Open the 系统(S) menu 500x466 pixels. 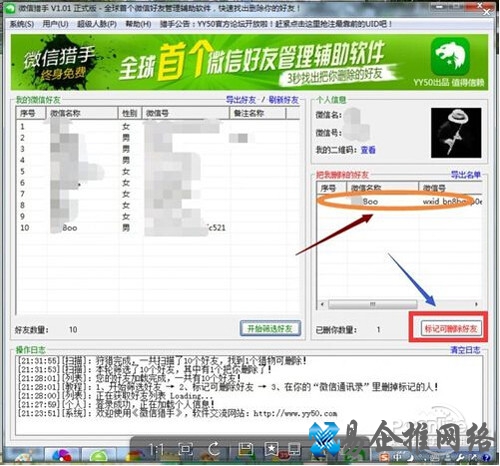tap(22, 24)
